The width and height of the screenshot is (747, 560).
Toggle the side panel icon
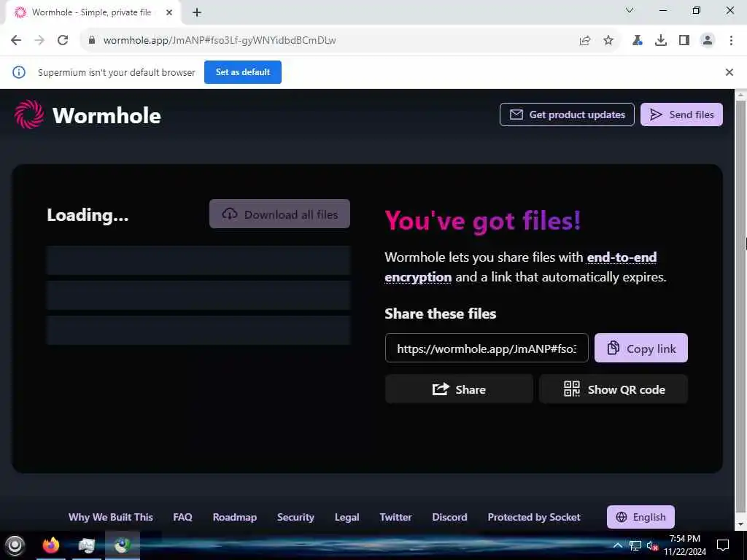684,41
